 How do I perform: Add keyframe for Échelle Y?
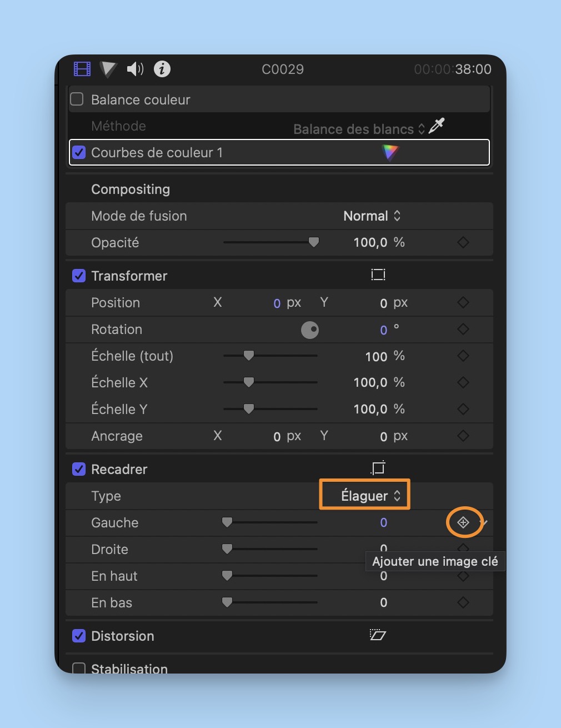pos(463,409)
